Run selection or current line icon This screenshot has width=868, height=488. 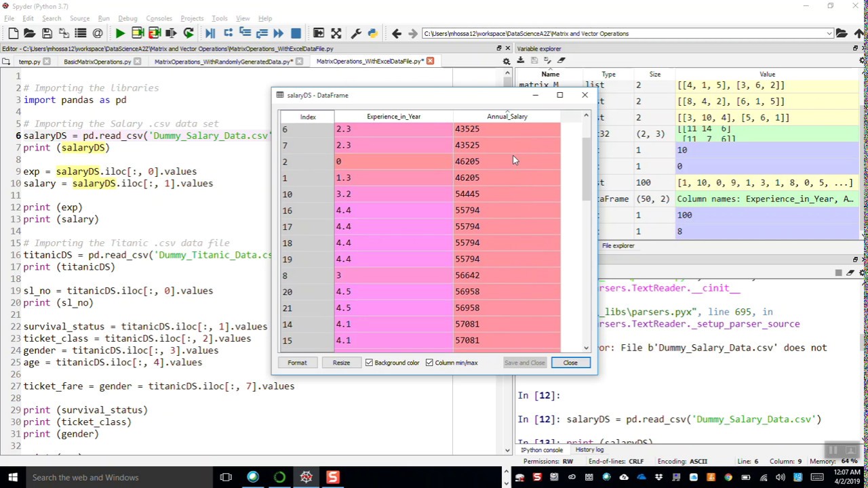[x=171, y=33]
